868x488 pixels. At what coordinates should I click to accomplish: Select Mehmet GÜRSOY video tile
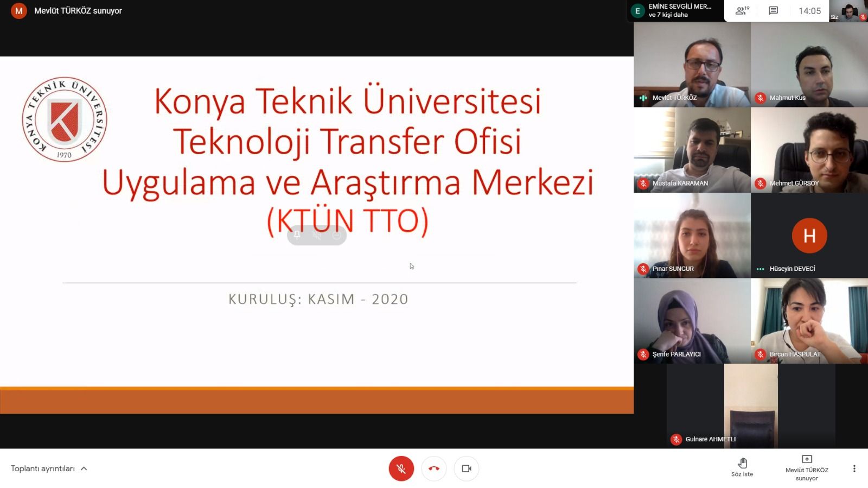809,150
